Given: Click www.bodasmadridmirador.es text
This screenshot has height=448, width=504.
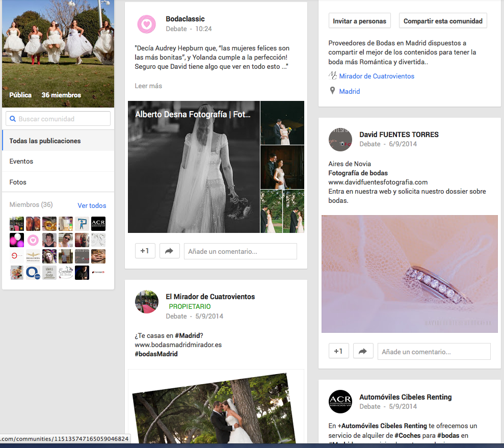Looking at the screenshot, I should (x=178, y=345).
